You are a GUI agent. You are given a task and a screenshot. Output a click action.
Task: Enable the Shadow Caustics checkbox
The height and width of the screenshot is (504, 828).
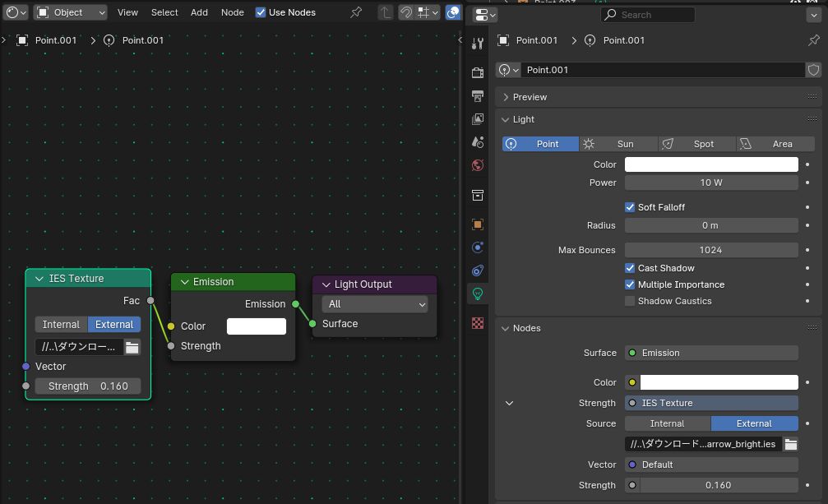pos(630,301)
